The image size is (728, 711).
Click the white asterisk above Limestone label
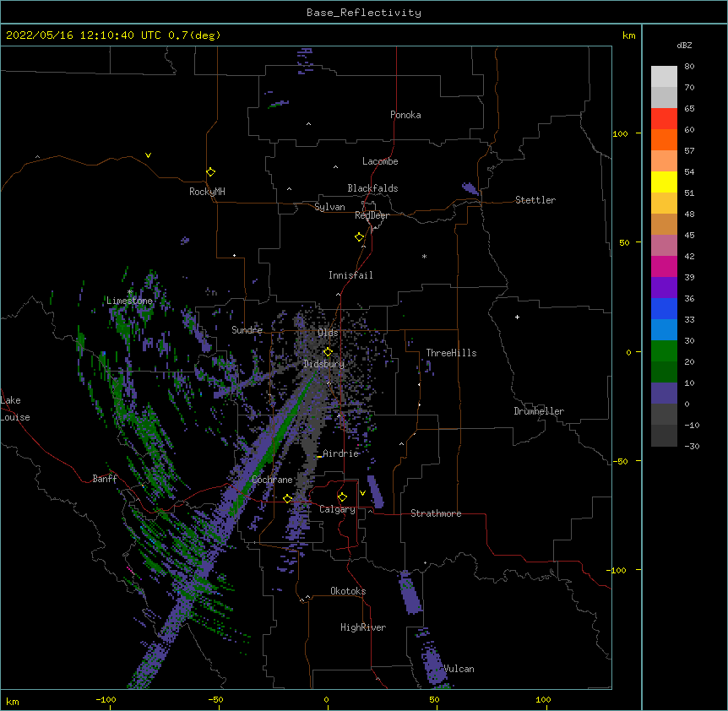click(129, 292)
